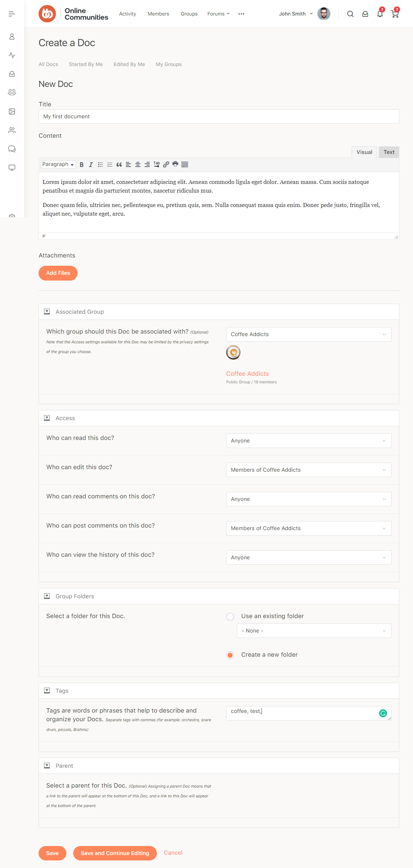Collapse the Access section header toggle
413x868 pixels.
click(x=47, y=418)
